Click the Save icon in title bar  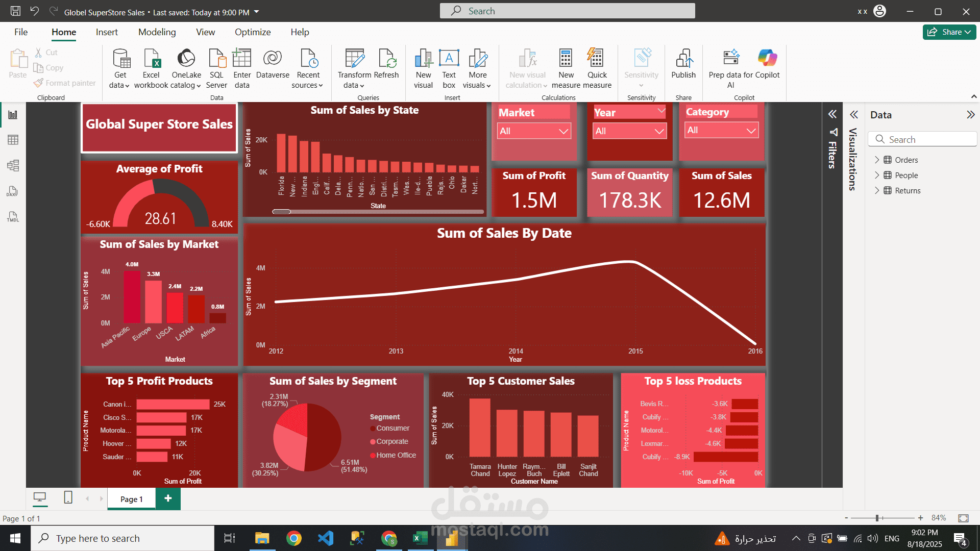pos(15,11)
